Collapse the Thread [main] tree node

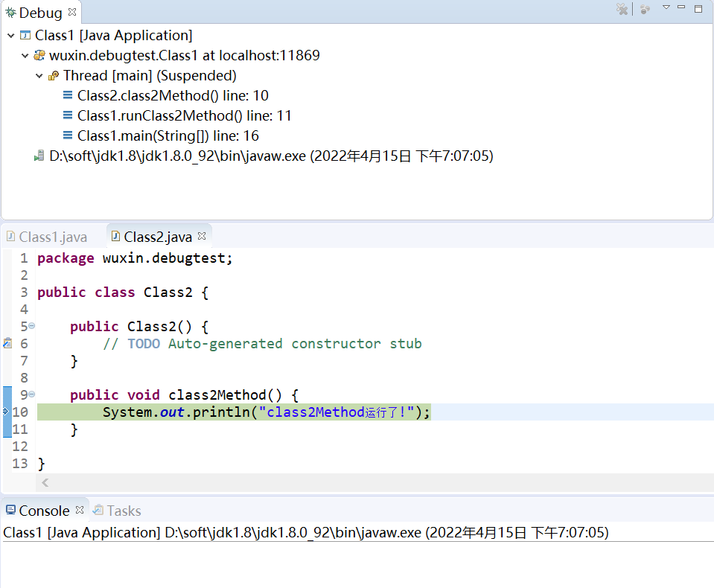tap(39, 75)
